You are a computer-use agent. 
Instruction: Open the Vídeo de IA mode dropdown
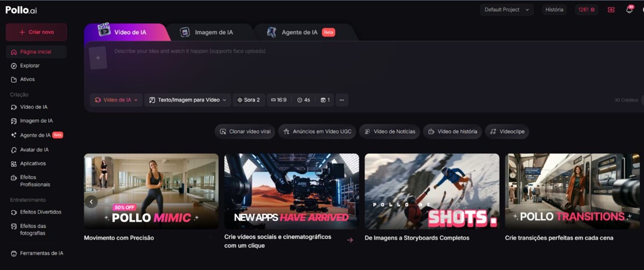click(116, 100)
